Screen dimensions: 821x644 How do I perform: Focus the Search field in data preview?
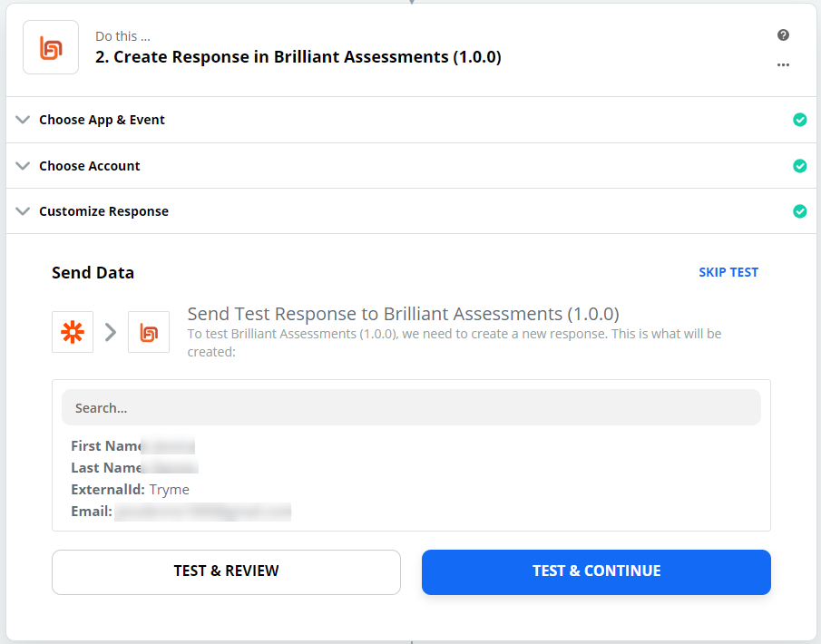coord(411,408)
